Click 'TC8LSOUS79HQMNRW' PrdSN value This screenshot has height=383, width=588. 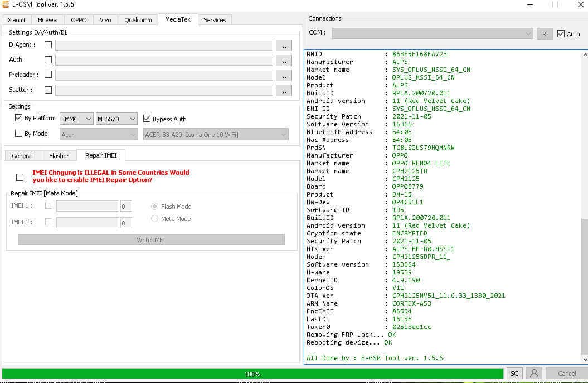(x=424, y=148)
